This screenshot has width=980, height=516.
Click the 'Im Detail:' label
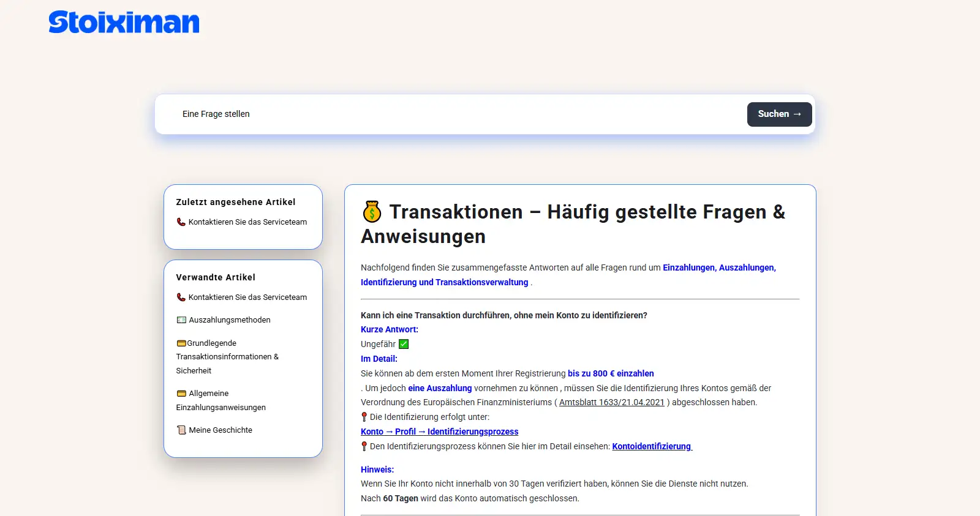(379, 359)
